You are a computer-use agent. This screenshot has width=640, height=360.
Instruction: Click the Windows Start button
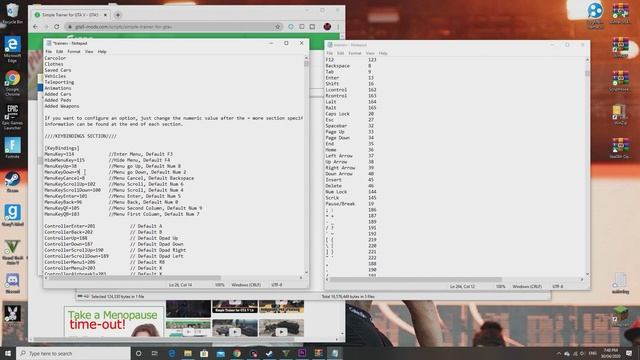[8, 353]
